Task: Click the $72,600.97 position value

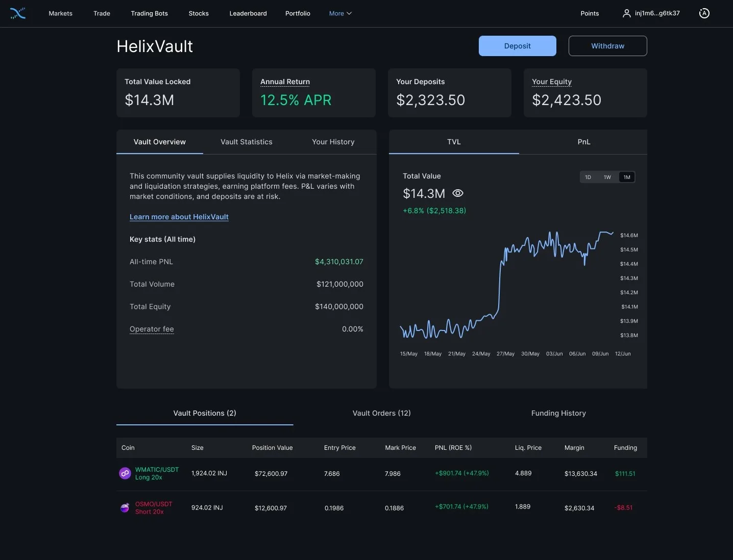Action: point(271,474)
